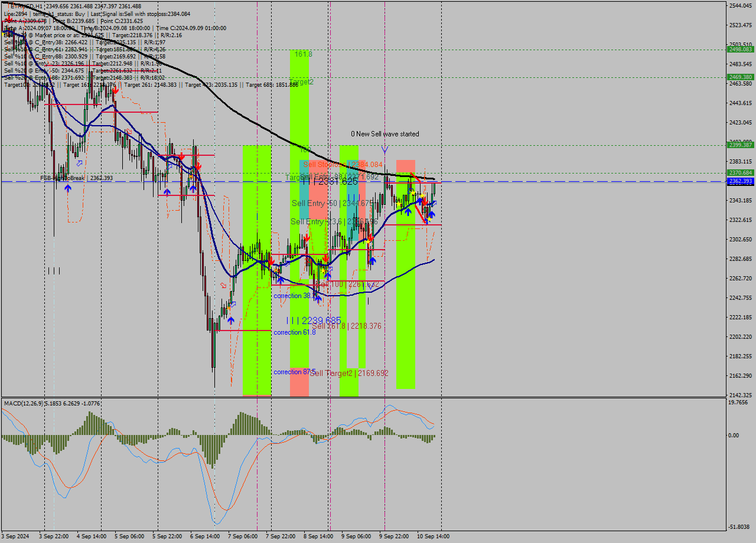756x543 pixels.
Task: Click the current price tag 2362.393
Action: coord(740,181)
